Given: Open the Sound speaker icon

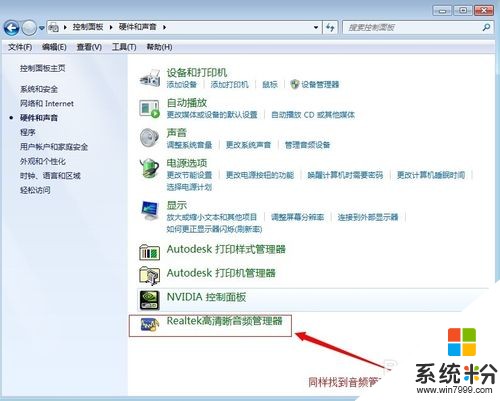Looking at the screenshot, I should [149, 137].
